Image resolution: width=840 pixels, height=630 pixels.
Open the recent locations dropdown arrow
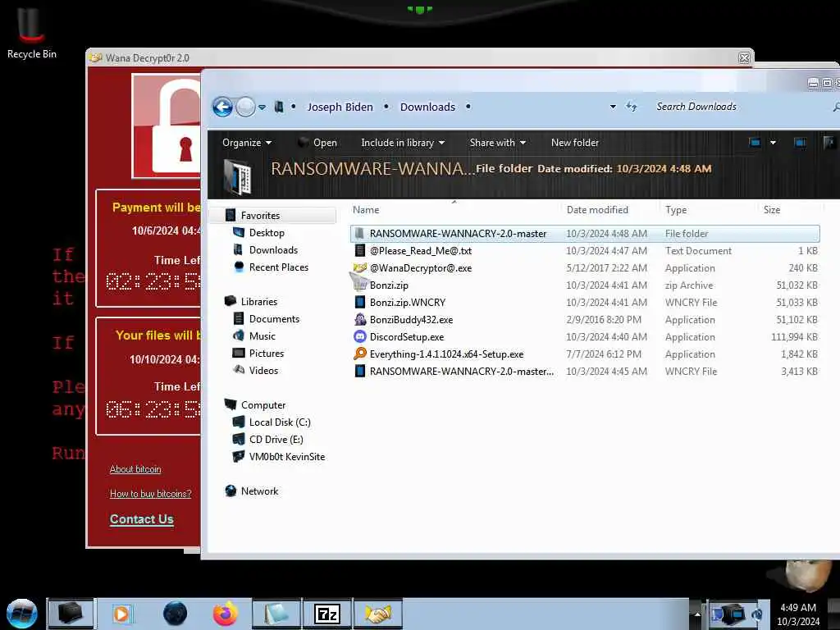click(262, 107)
